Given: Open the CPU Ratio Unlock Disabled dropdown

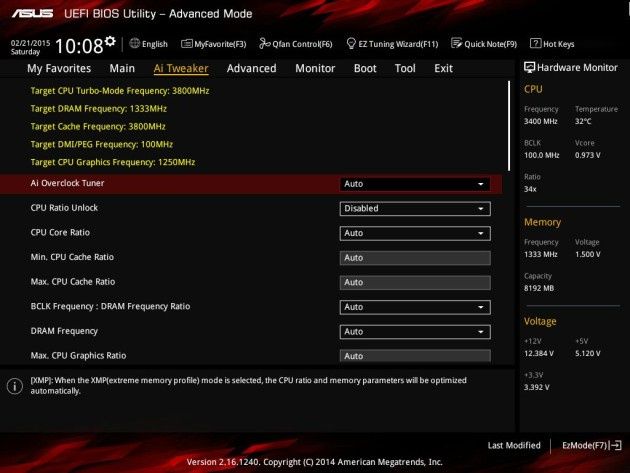Looking at the screenshot, I should point(415,209).
